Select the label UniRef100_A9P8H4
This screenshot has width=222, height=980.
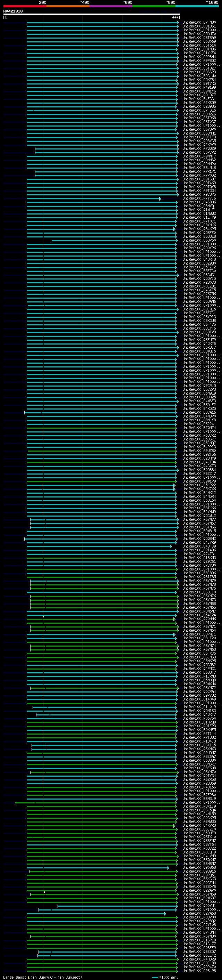(199, 57)
